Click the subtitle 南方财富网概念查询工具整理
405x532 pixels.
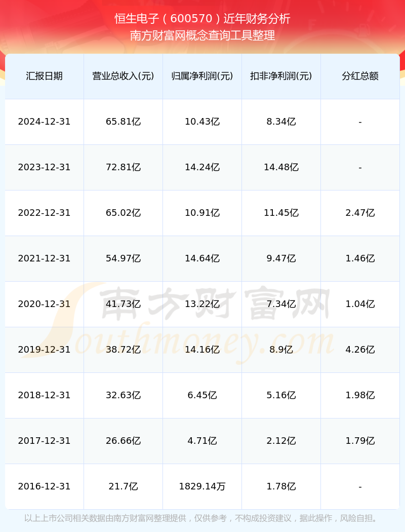click(202, 35)
